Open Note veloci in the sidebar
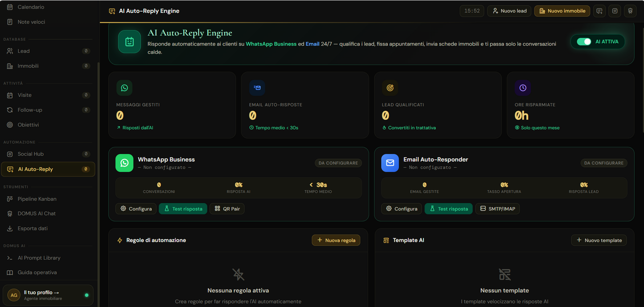Screen dimensions: 644x307 (48, 22)
